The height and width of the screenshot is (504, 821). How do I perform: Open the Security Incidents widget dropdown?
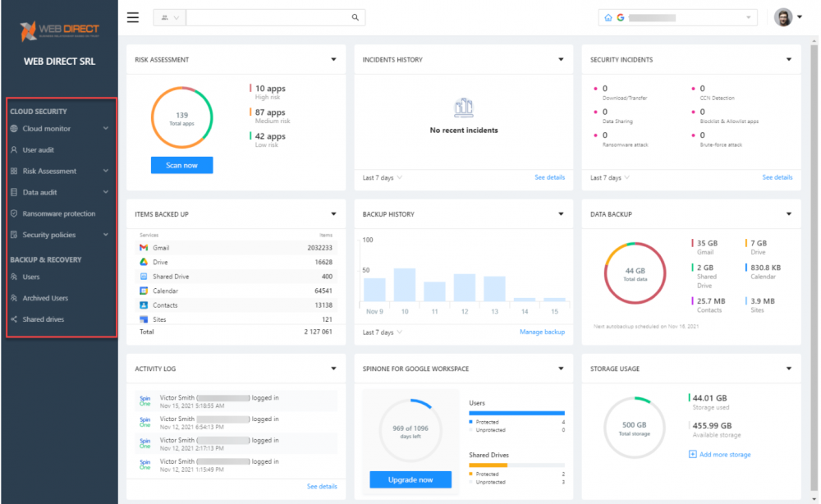pyautogui.click(x=788, y=59)
